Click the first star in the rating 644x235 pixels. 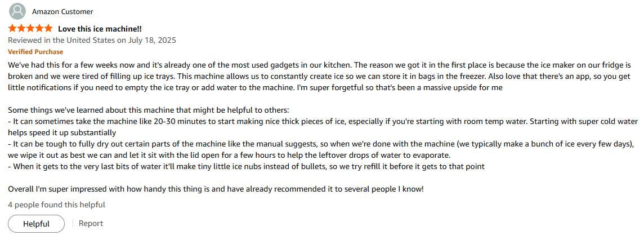pos(12,28)
